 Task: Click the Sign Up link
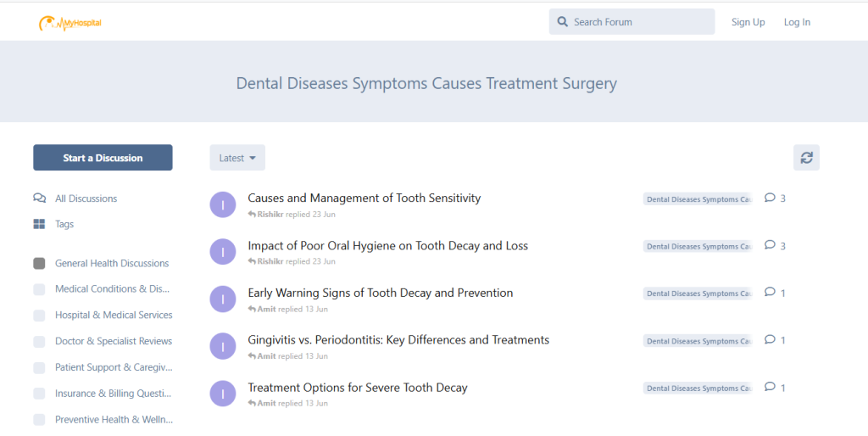pyautogui.click(x=748, y=22)
